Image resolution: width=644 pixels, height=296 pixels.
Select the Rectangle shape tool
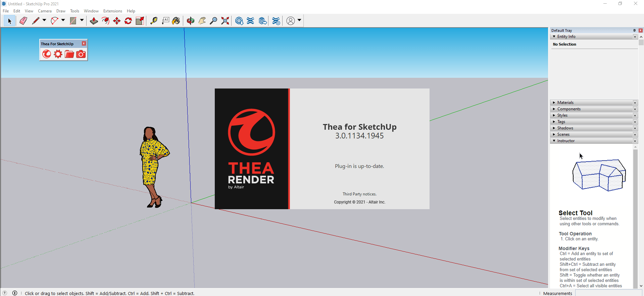point(73,21)
